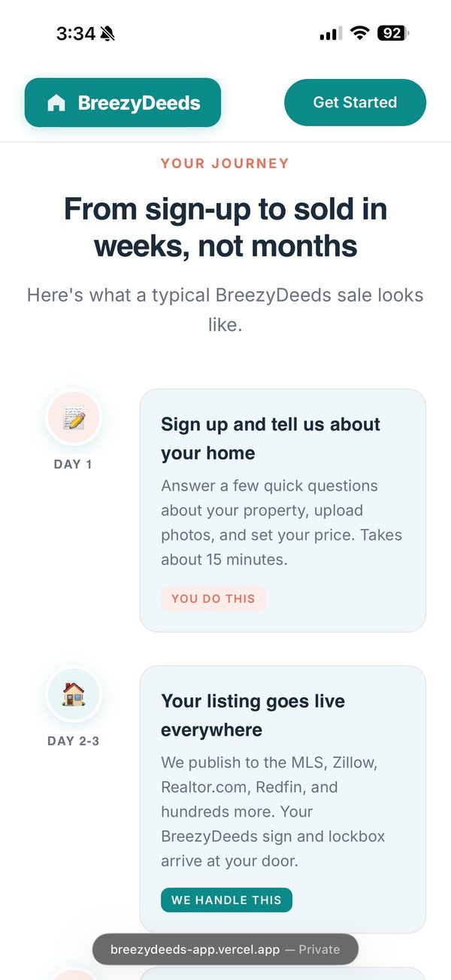
Task: Select the memo emoji icon for Day 1
Action: coord(73,417)
